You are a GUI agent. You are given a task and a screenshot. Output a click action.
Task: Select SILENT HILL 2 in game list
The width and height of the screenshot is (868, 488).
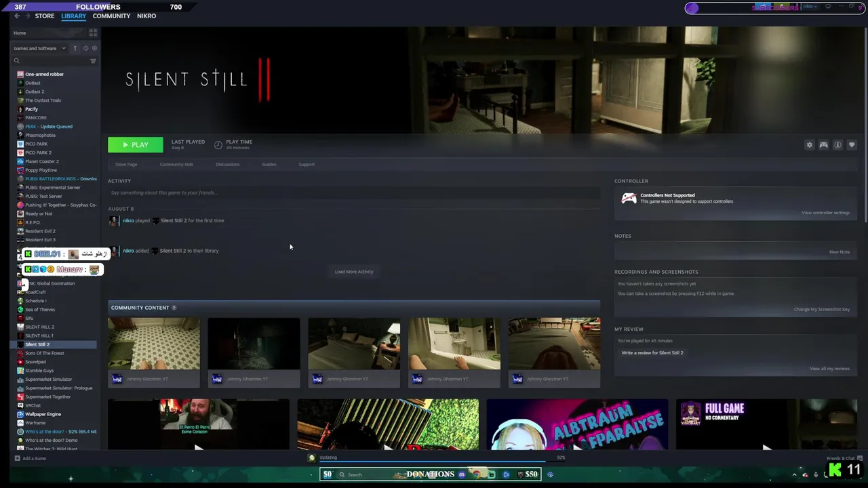pyautogui.click(x=39, y=327)
